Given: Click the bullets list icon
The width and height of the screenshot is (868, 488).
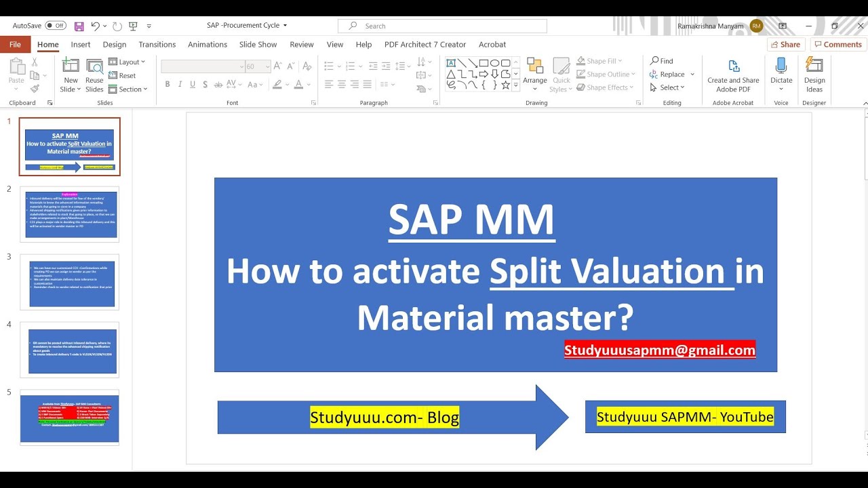Looking at the screenshot, I should coord(329,66).
